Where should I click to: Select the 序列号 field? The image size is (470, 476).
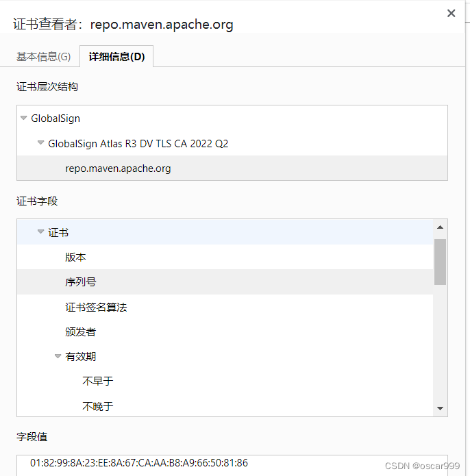pyautogui.click(x=225, y=282)
